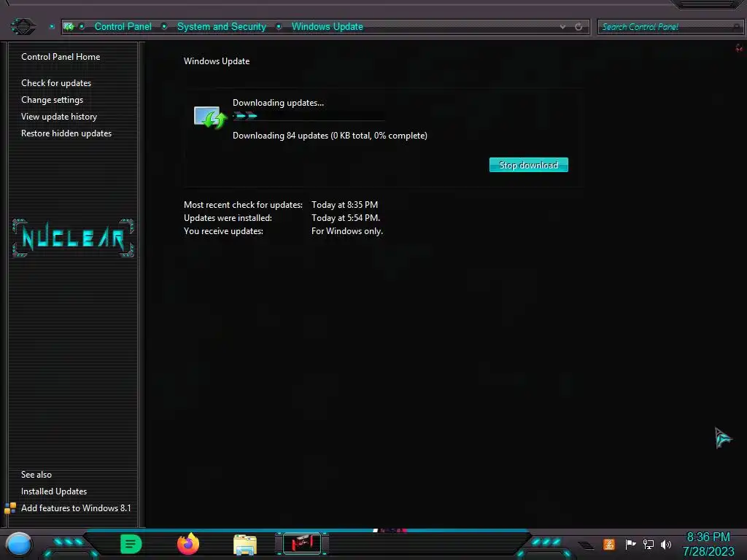Click the Stop download button
Screen dimensions: 747x560
(x=528, y=165)
